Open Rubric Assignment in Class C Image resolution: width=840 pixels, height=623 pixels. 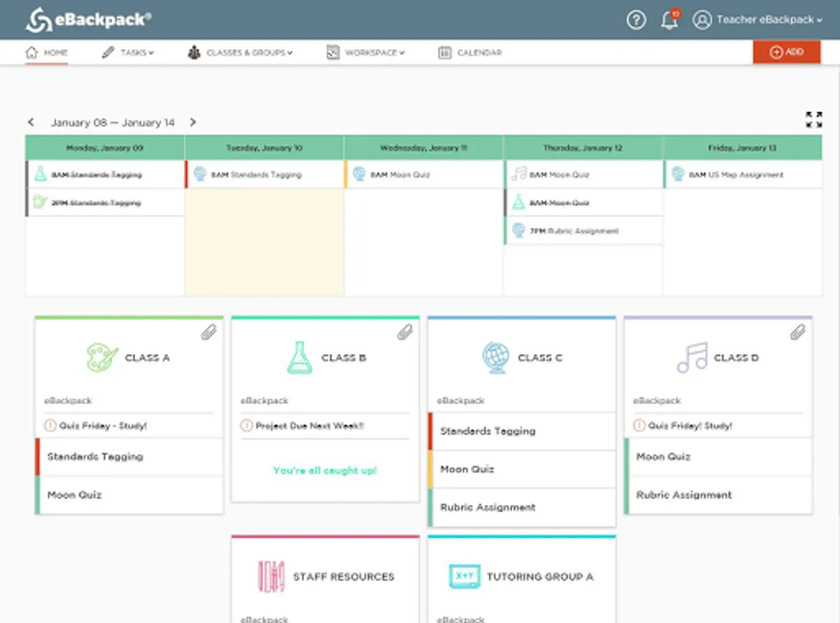tap(521, 507)
